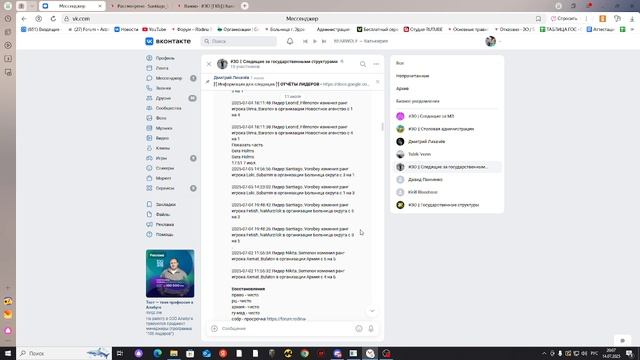Select the Все chats filter

pos(447,63)
